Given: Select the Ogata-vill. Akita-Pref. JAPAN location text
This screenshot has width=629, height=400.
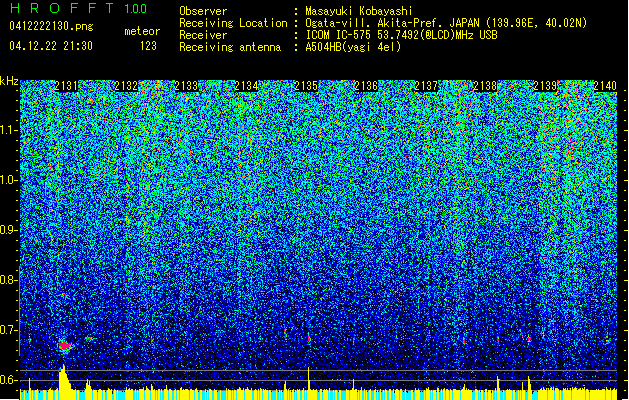Looking at the screenshot, I should tap(446, 23).
